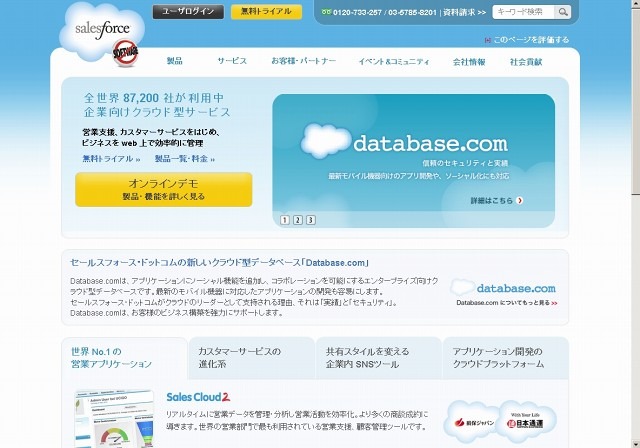640x448 pixels.
Task: Click the No Software badge icon
Action: (125, 52)
